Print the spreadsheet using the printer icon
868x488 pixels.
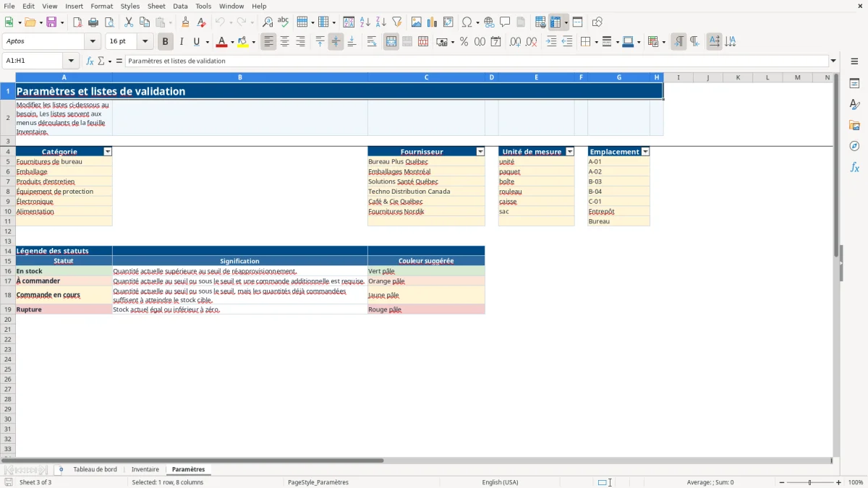93,22
